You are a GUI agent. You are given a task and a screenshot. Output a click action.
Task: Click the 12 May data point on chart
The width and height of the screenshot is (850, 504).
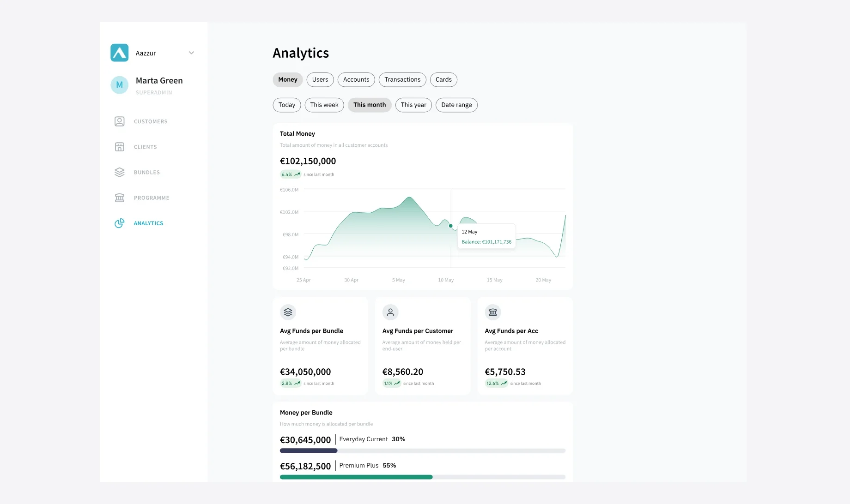point(451,226)
